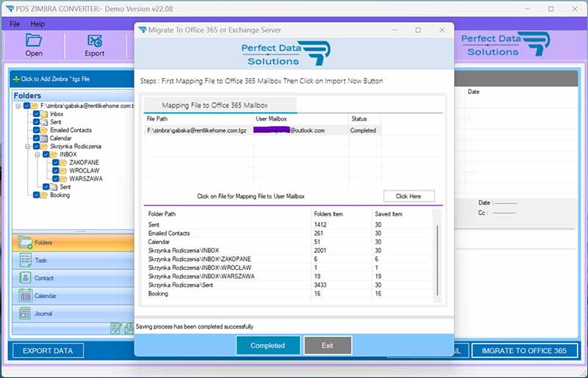
Task: Click the 2001 folders item value
Action: (320, 250)
